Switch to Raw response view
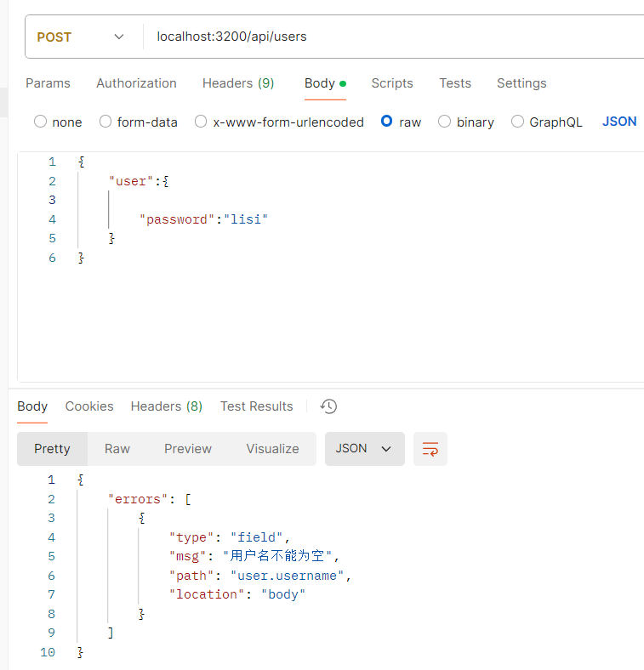The height and width of the screenshot is (670, 644). pos(117,449)
